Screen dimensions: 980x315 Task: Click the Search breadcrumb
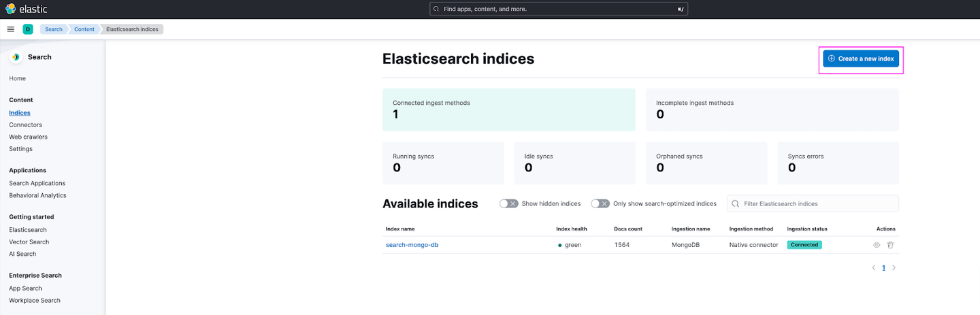pyautogui.click(x=53, y=29)
